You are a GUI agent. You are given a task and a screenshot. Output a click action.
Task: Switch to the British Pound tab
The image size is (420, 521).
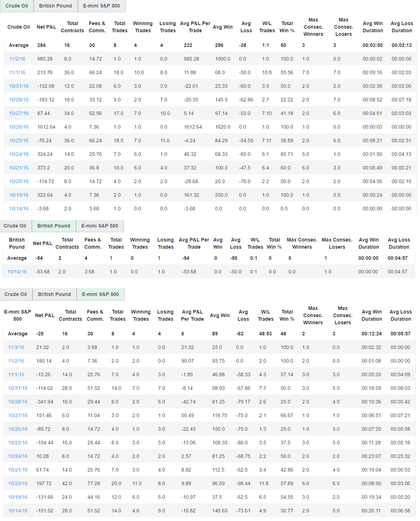pyautogui.click(x=55, y=6)
